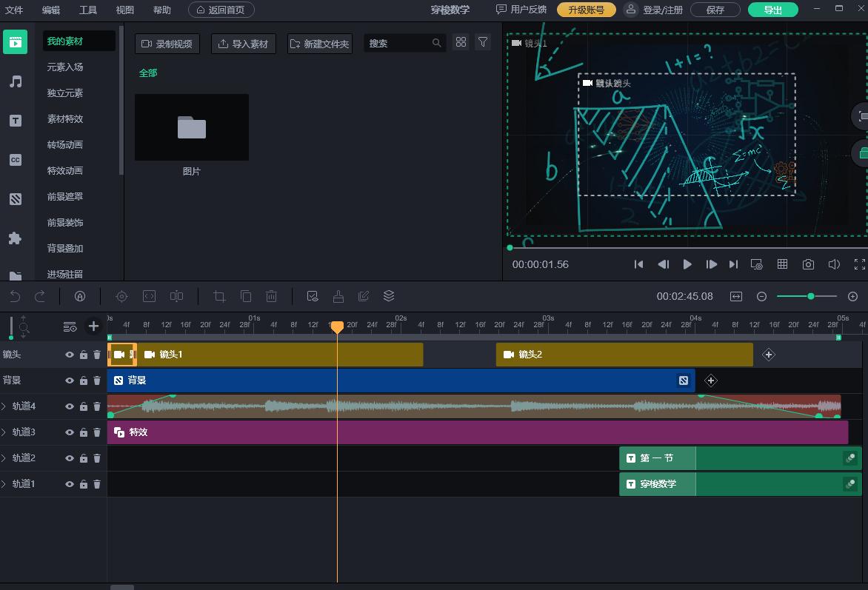
Task: Open the 文件 menu
Action: click(14, 10)
